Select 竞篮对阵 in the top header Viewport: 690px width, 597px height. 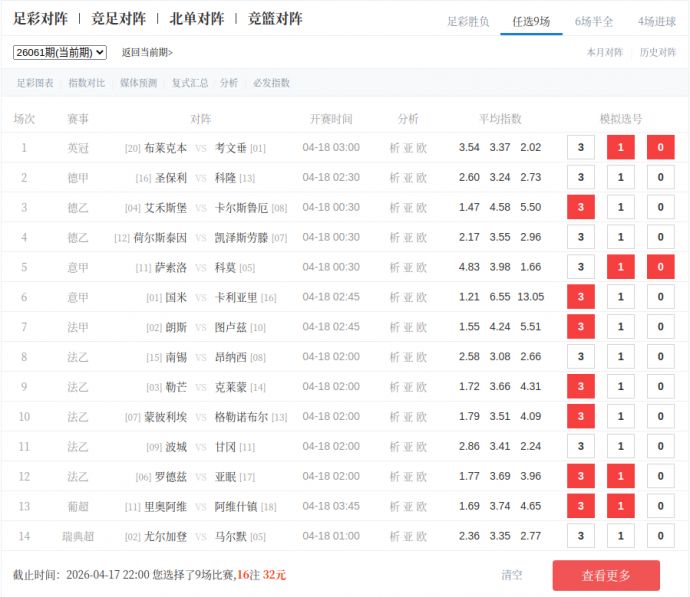[x=275, y=19]
